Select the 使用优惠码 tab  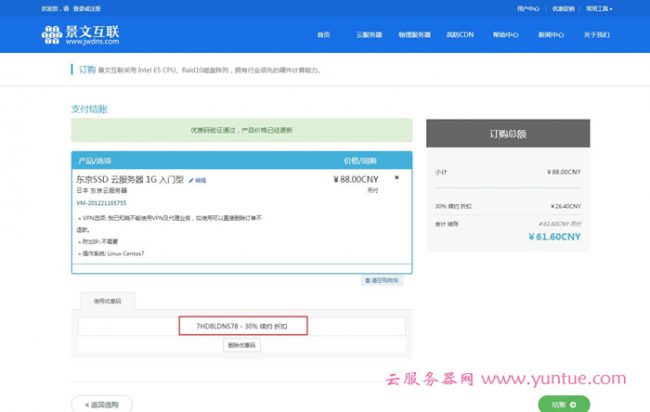tap(107, 302)
